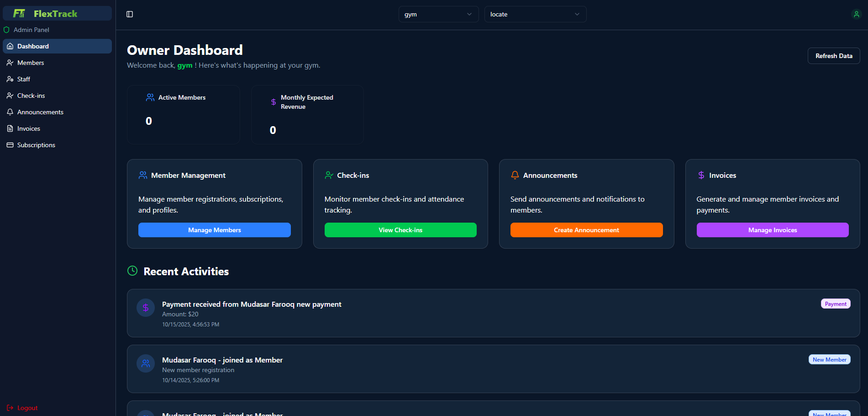Viewport: 868px width, 416px height.
Task: Open the locate dropdown
Action: [x=535, y=14]
